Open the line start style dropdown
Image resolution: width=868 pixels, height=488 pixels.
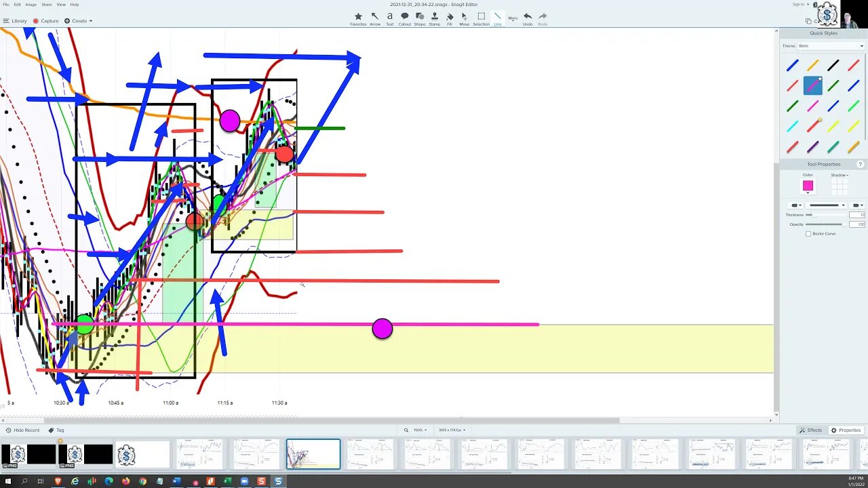795,205
